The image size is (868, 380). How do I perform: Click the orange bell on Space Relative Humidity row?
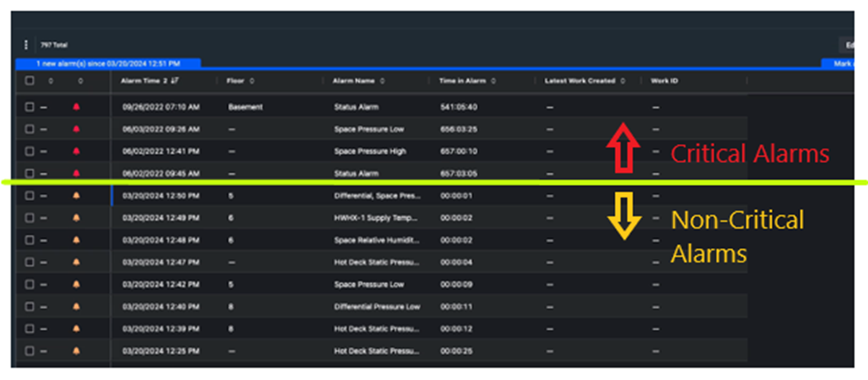point(77,240)
